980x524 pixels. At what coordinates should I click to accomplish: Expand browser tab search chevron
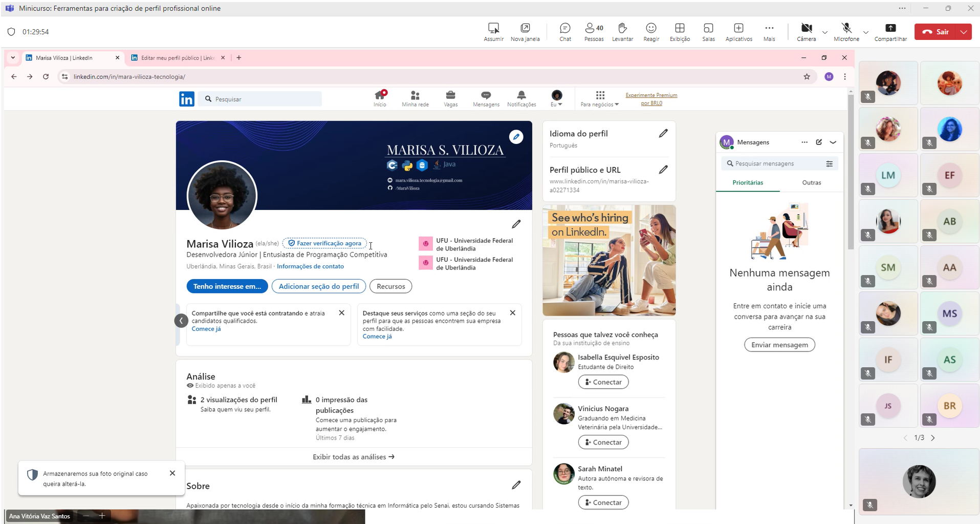[x=13, y=58]
